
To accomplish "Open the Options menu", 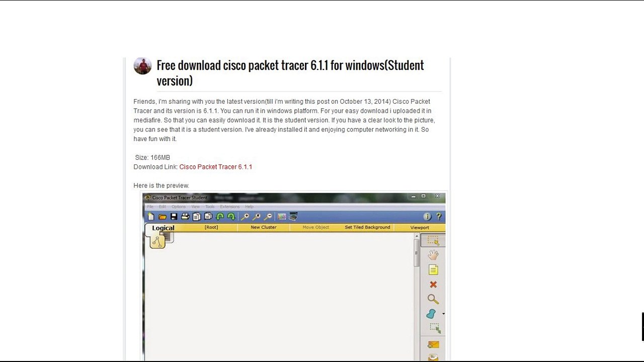I will (x=179, y=207).
